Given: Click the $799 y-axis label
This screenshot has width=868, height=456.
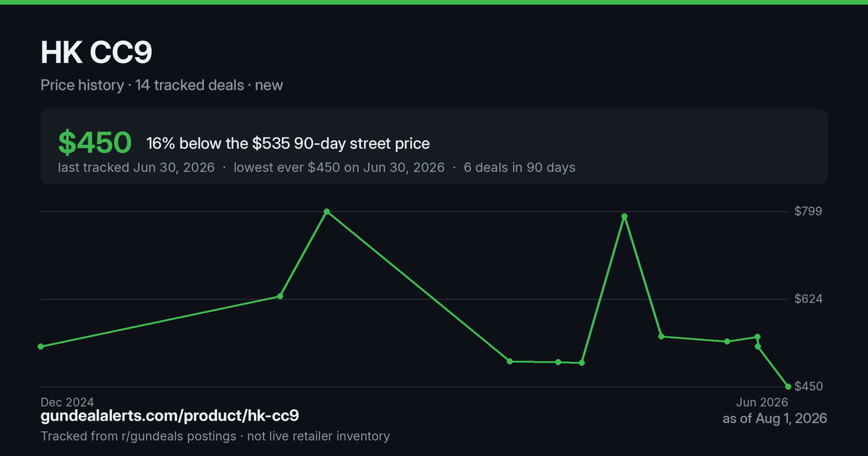Looking at the screenshot, I should (809, 211).
